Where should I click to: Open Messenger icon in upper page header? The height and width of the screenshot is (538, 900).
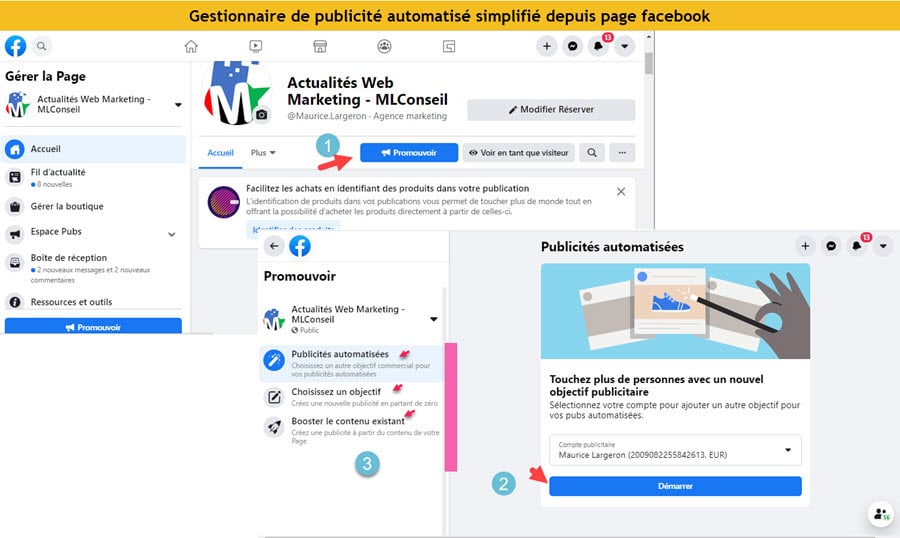(x=572, y=46)
